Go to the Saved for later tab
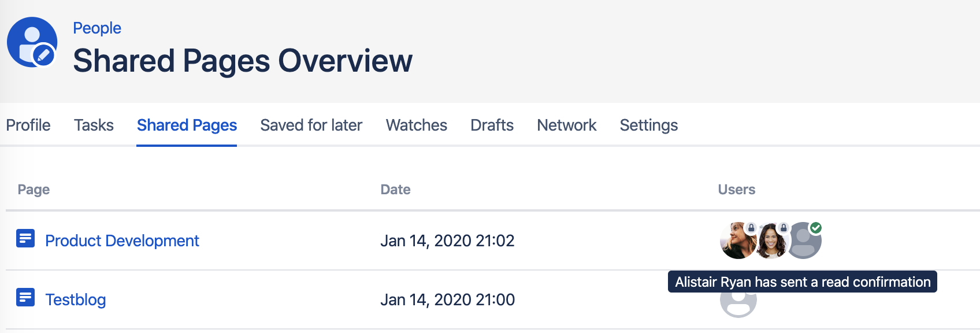 pos(311,125)
